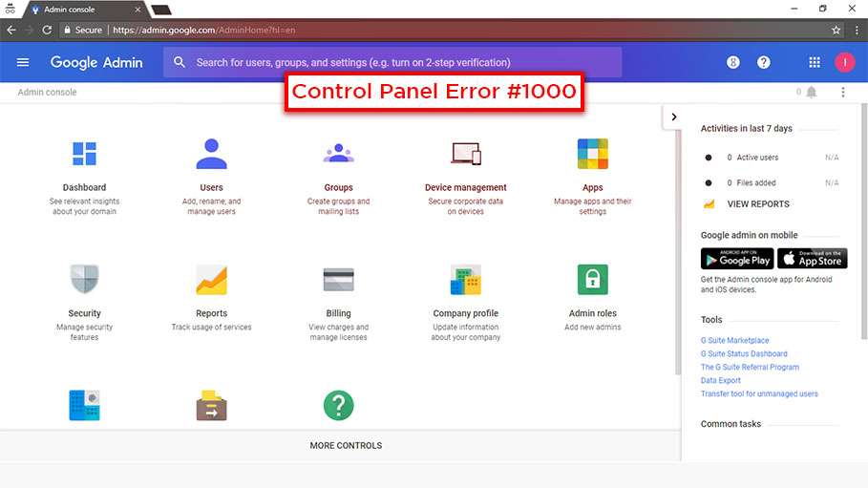Image resolution: width=868 pixels, height=488 pixels.
Task: Open G Suite Marketplace link
Action: pyautogui.click(x=734, y=340)
